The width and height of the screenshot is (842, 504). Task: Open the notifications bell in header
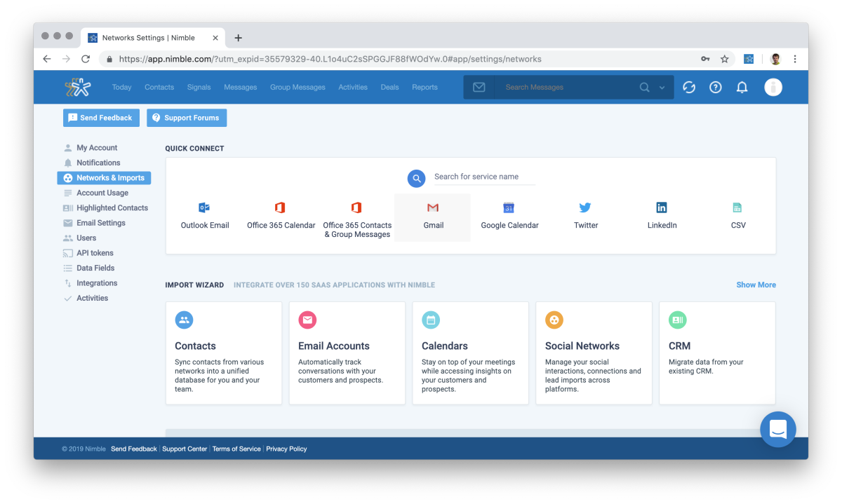(x=742, y=88)
